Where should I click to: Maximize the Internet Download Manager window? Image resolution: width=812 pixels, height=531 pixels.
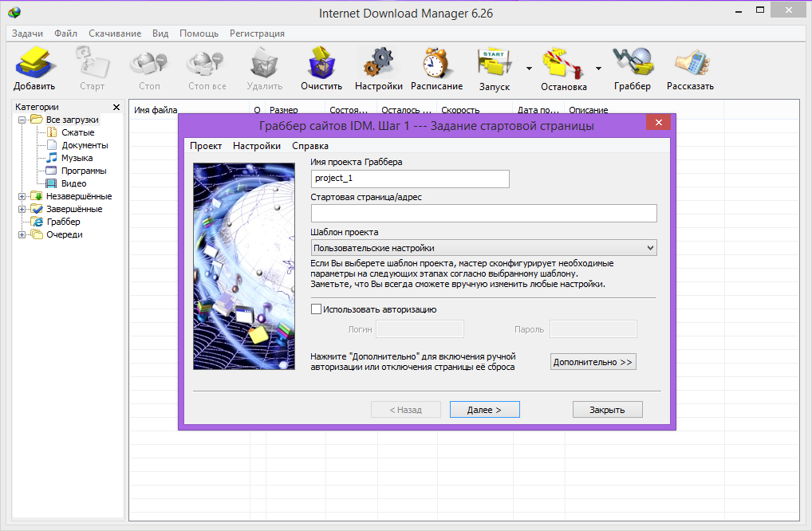[x=759, y=10]
